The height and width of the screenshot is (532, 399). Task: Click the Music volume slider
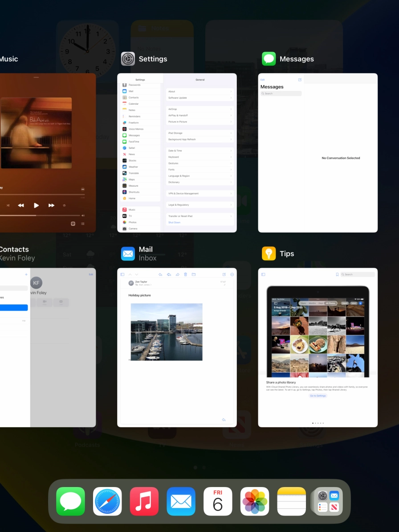pyautogui.click(x=40, y=215)
